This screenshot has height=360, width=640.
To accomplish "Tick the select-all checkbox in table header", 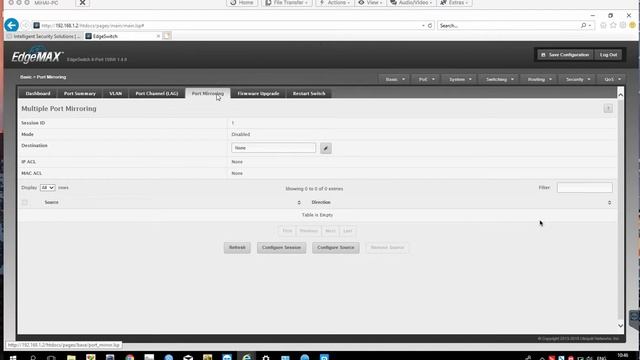I will point(25,202).
